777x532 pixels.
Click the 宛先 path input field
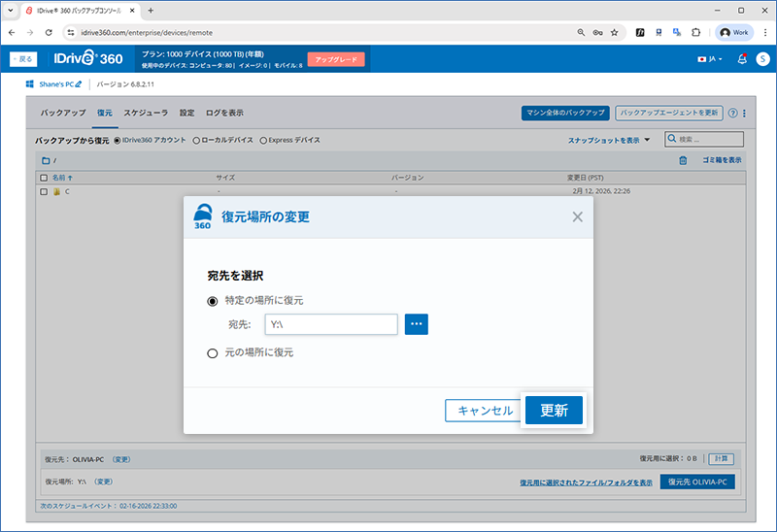[330, 325]
